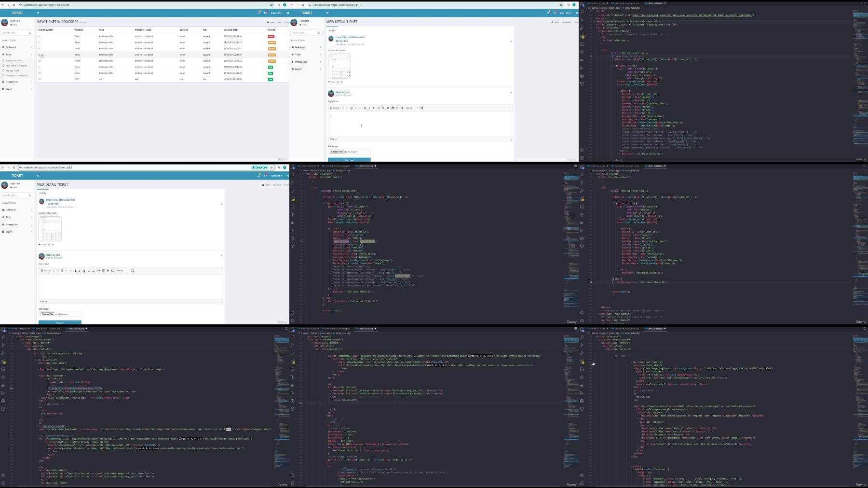868x488 pixels.
Task: Open Run and Debug in VS Code with googleapis link
Action: 582,28
